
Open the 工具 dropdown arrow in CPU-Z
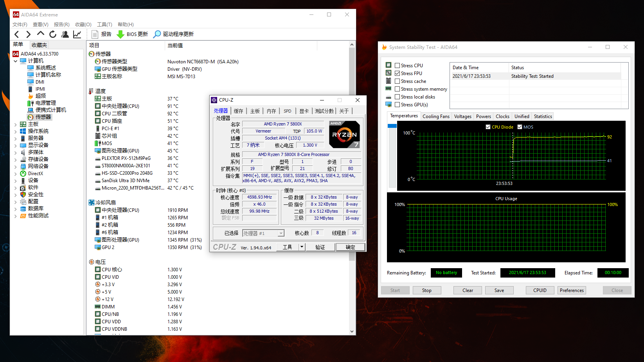point(301,247)
